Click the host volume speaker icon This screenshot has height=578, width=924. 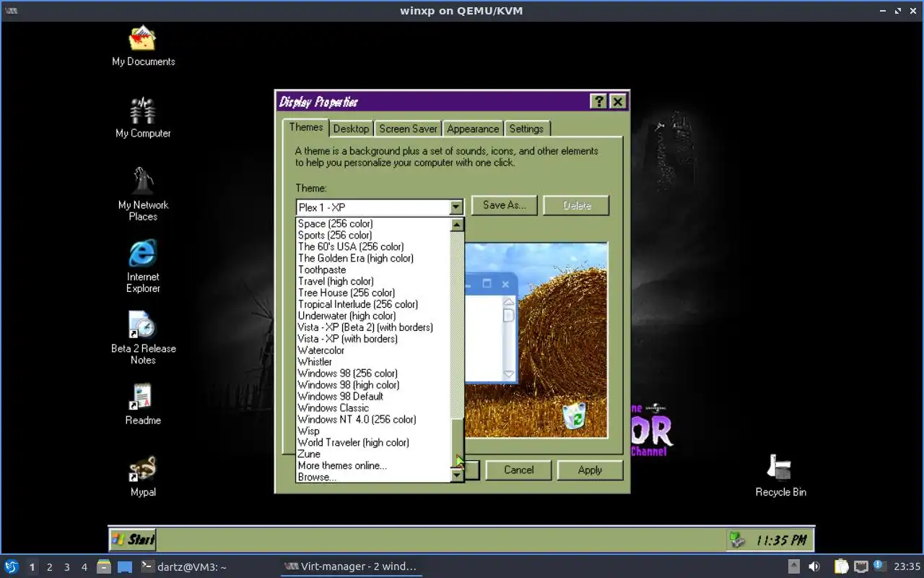click(x=814, y=566)
